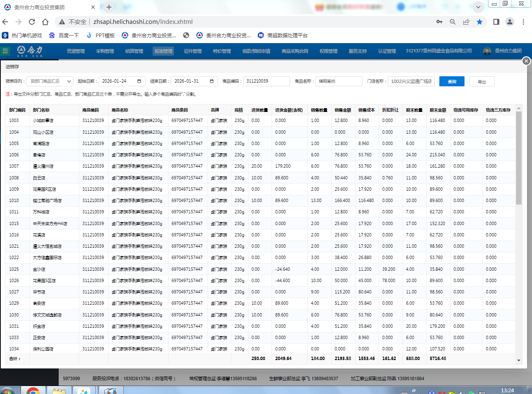The image size is (532, 394).
Task: Bookmark page with the blue star icon
Action: coord(480,22)
